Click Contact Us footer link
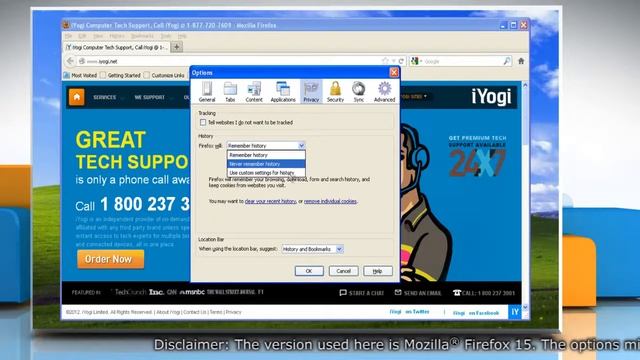This screenshot has height=360, width=640. [x=195, y=312]
